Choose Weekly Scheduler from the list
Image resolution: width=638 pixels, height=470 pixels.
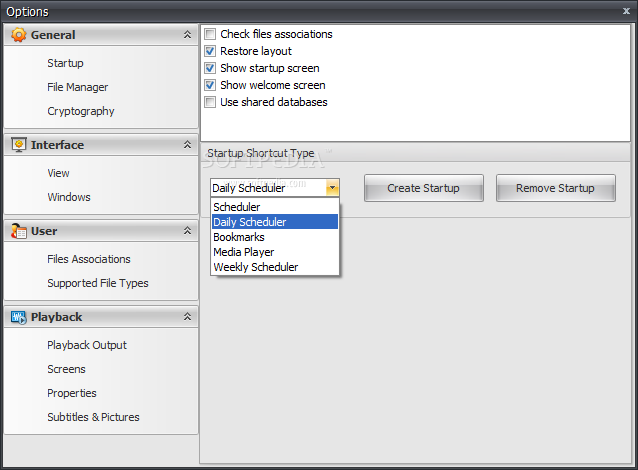275,267
